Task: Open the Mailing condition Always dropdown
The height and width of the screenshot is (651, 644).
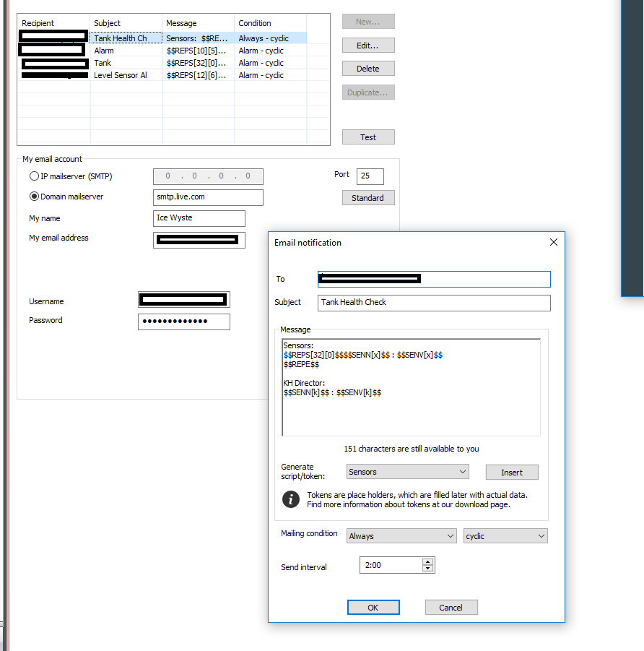Action: 401,536
